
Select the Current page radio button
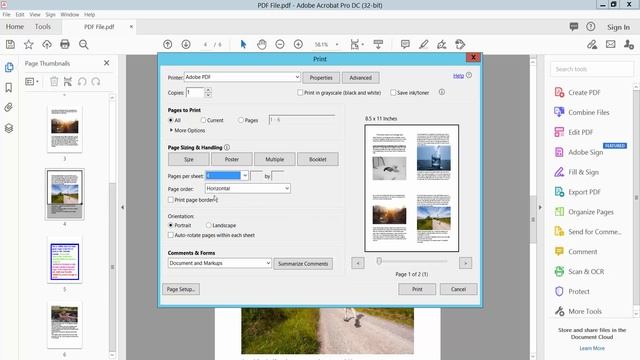coord(203,120)
